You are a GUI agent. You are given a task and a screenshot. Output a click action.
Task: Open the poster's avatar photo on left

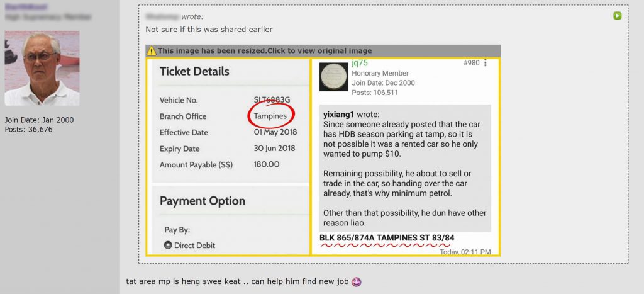(42, 68)
